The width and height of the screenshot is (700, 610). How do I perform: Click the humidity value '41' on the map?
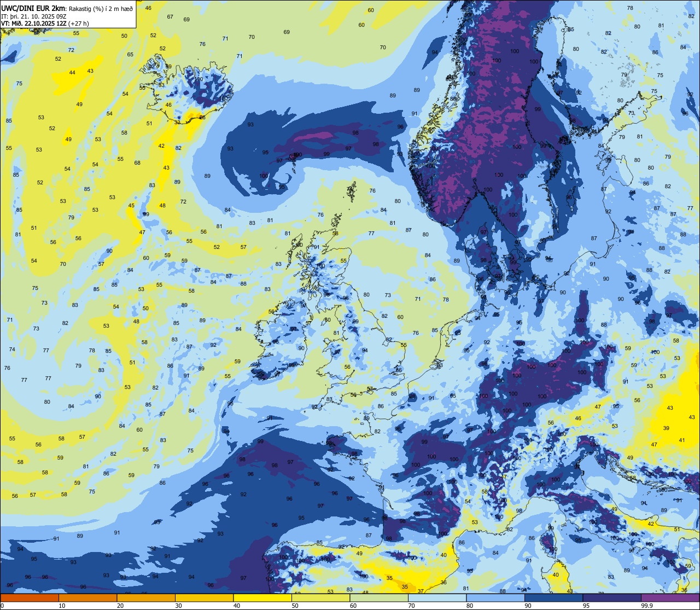click(x=681, y=440)
